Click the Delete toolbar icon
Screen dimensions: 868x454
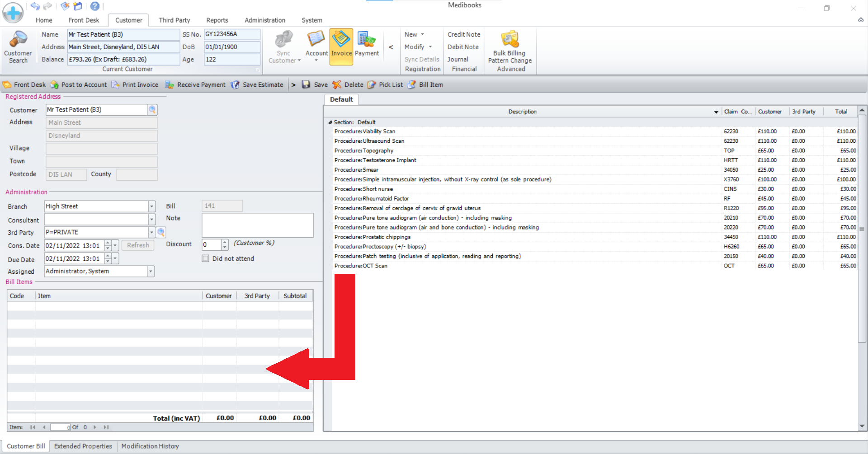[x=348, y=85]
